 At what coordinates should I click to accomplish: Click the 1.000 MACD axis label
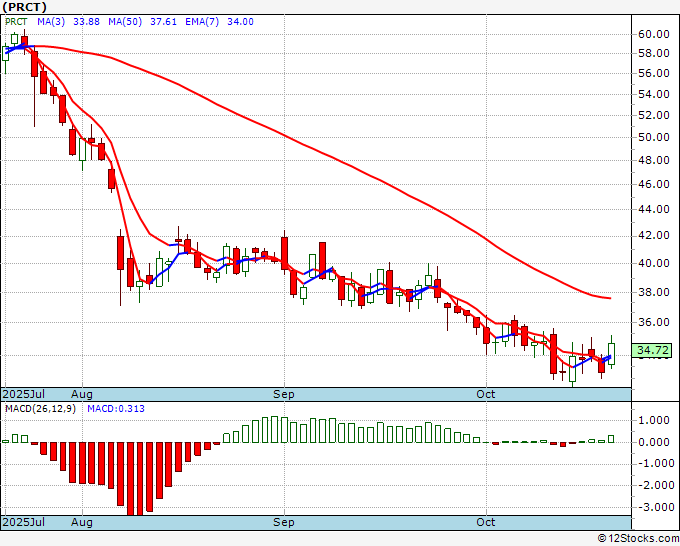pyautogui.click(x=654, y=420)
